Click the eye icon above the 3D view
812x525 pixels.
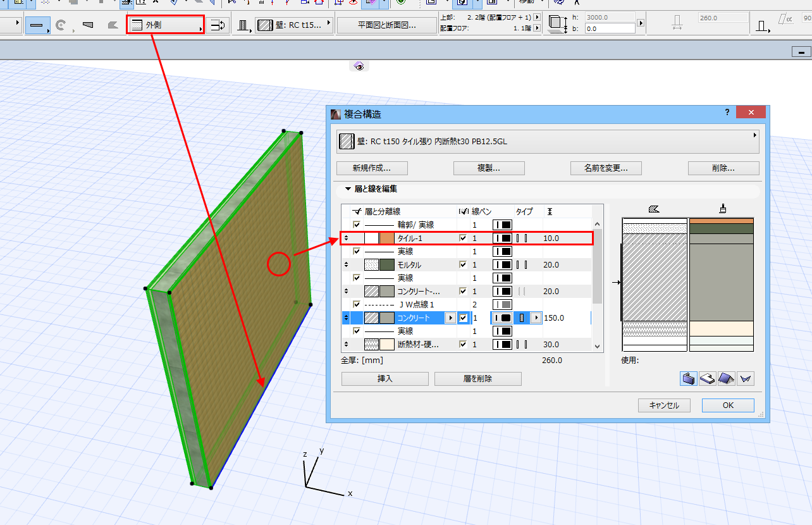click(359, 66)
